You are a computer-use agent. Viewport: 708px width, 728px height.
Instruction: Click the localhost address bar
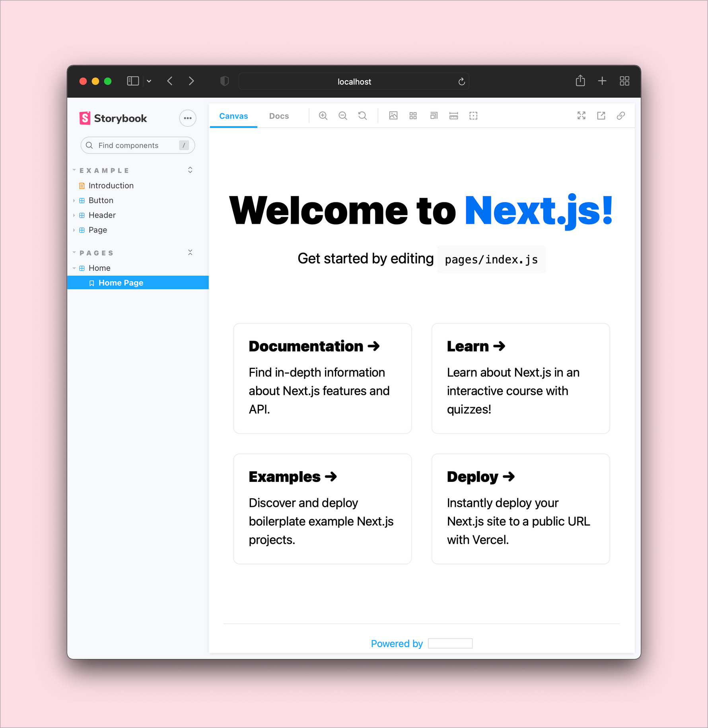coord(354,81)
